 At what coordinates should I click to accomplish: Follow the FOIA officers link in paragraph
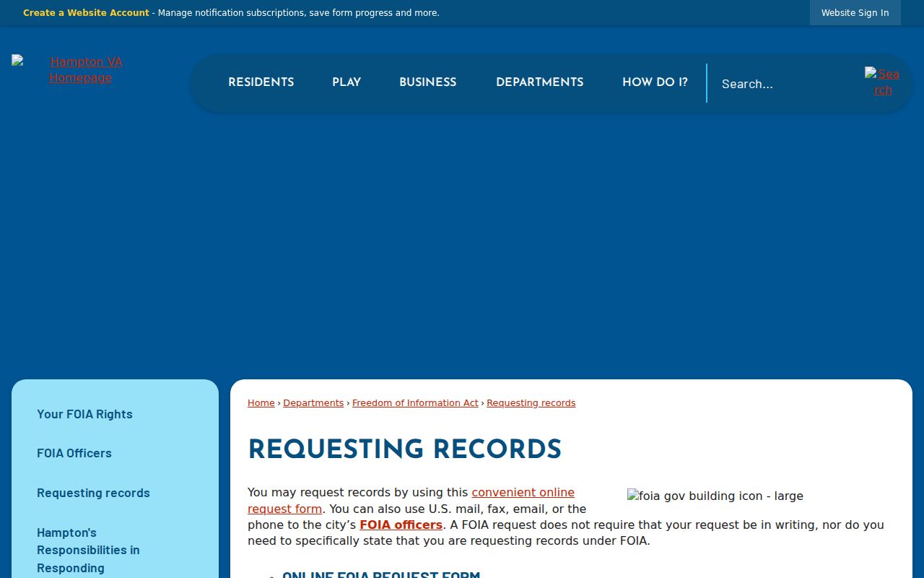[x=401, y=525]
